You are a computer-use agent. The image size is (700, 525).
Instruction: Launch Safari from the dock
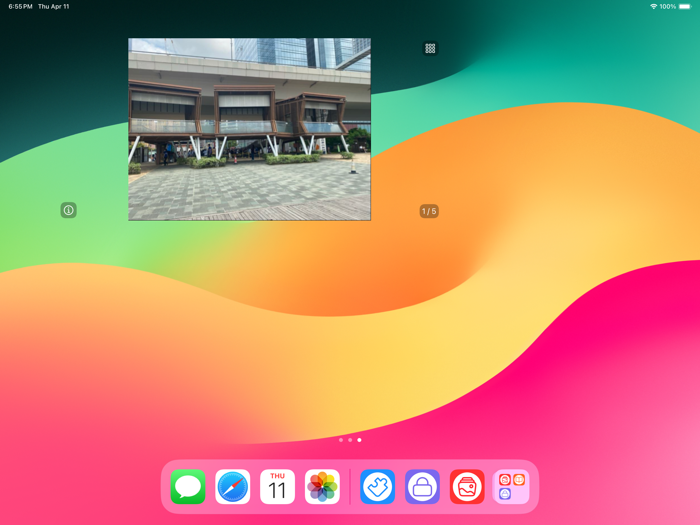click(233, 487)
